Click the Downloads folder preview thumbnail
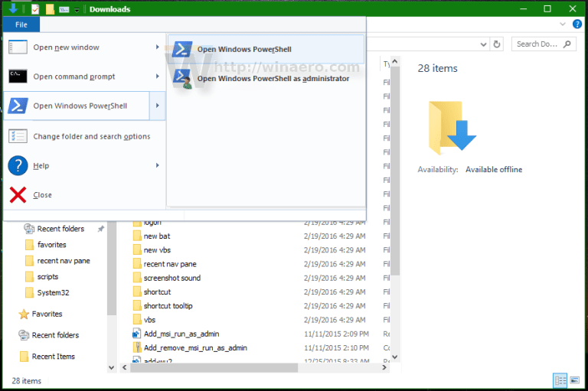This screenshot has width=588, height=391. 452,128
